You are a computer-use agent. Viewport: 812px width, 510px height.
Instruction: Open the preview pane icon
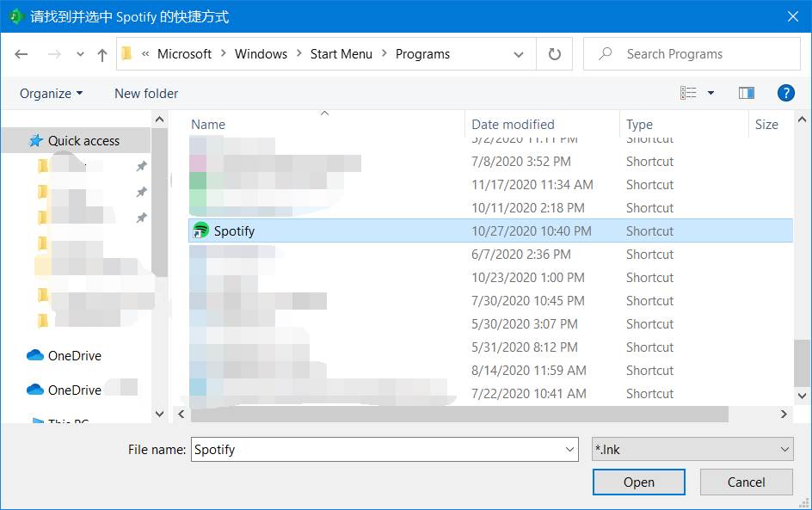point(746,92)
